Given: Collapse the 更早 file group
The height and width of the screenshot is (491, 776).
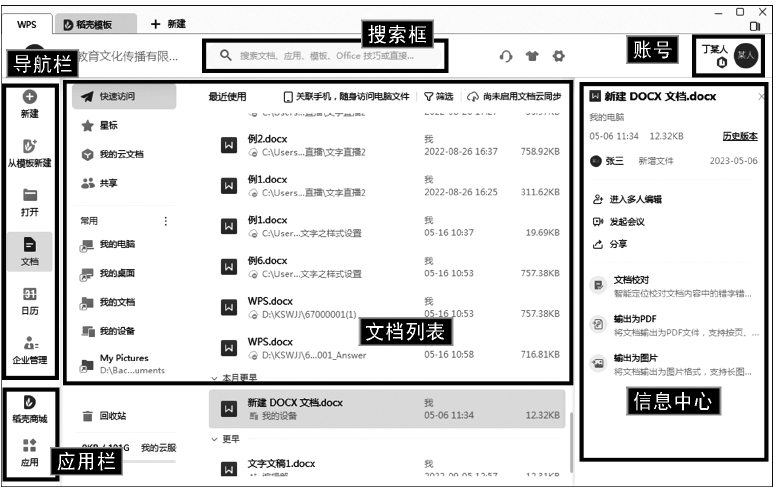Looking at the screenshot, I should pyautogui.click(x=215, y=439).
